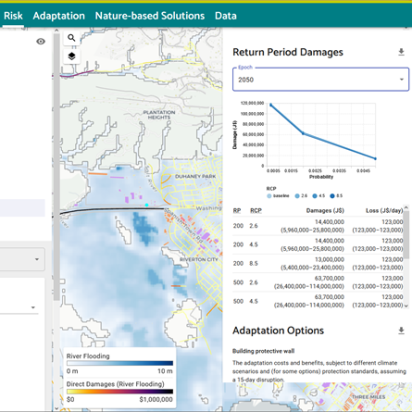This screenshot has height=412, width=412.
Task: Click the highlighted row in left sidebar
Action: pos(22,208)
